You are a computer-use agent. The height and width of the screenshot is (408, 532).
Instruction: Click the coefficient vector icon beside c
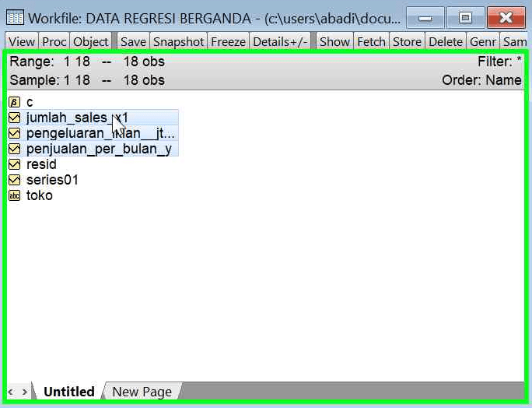(x=14, y=102)
